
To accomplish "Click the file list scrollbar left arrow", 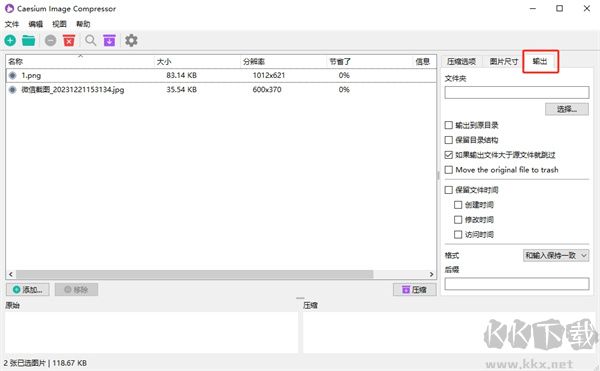I will (11, 274).
